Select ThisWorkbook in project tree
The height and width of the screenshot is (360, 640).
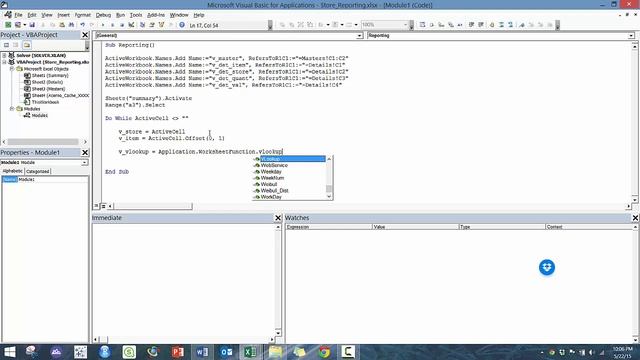pyautogui.click(x=45, y=102)
